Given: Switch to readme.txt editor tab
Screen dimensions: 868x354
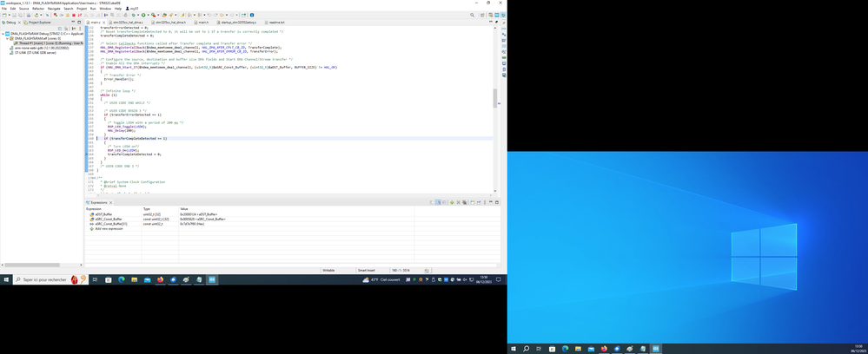Looking at the screenshot, I should tap(275, 23).
